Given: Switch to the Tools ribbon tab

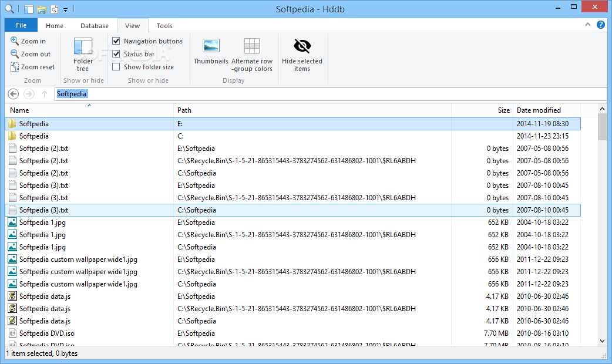Looking at the screenshot, I should [164, 26].
